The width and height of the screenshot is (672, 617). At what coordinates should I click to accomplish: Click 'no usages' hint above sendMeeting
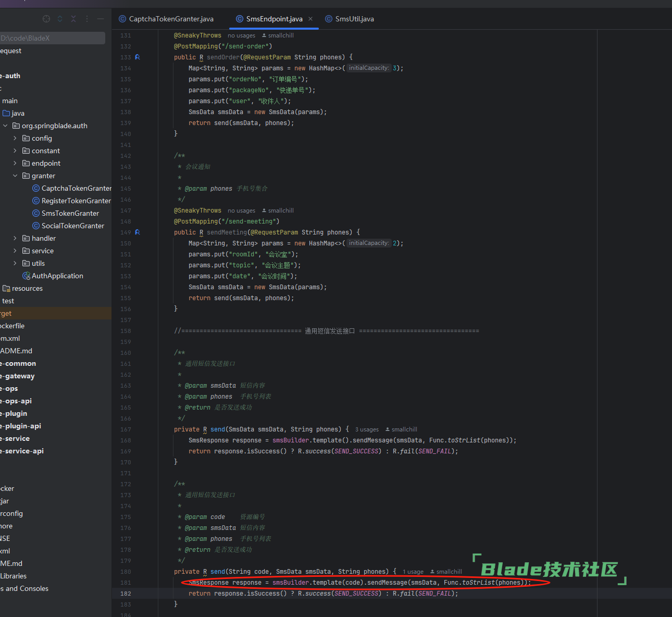pyautogui.click(x=241, y=211)
